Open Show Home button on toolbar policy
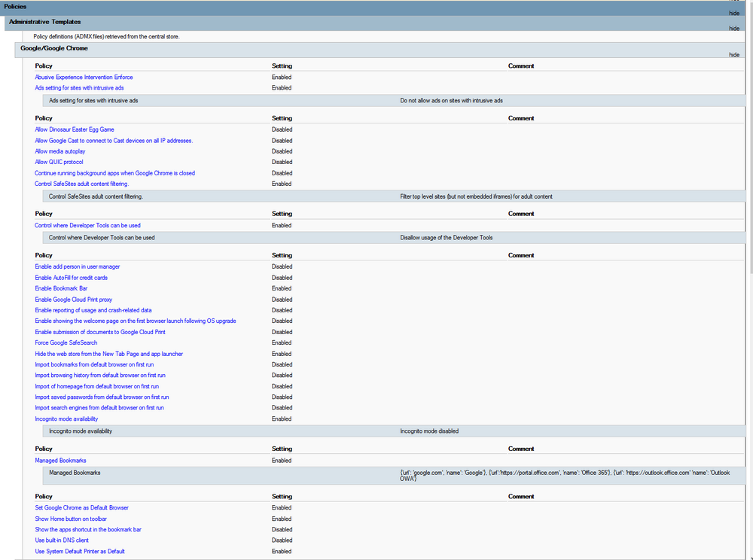 pyautogui.click(x=71, y=519)
